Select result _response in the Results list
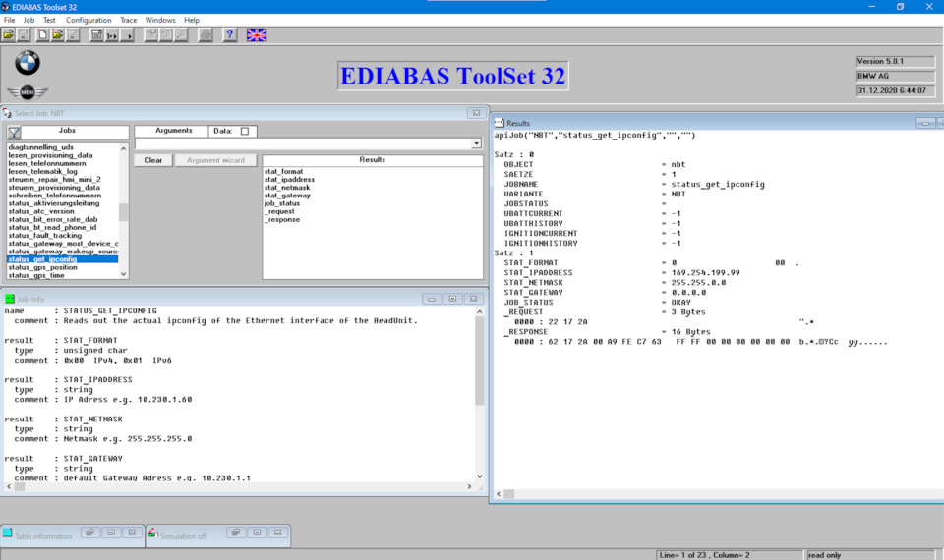This screenshot has height=560, width=944. pos(282,219)
